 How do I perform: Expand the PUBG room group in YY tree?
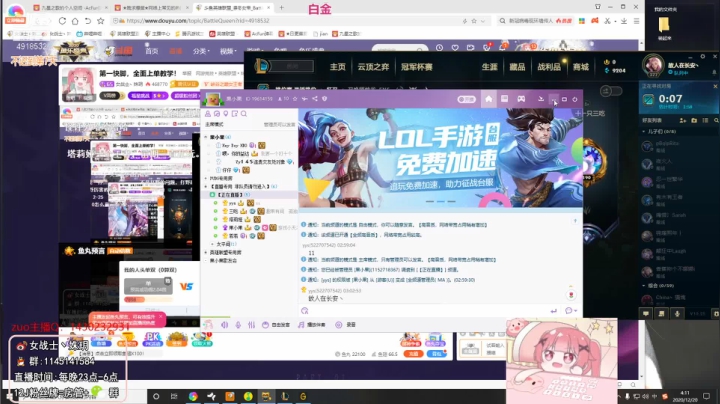pyautogui.click(x=206, y=178)
